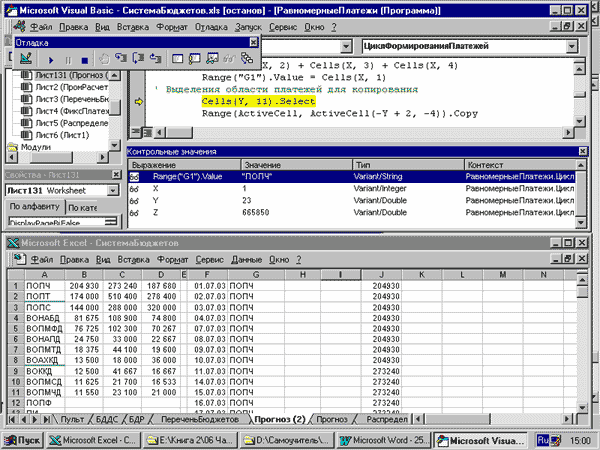Open the ЦиклФормированияПлатежей procedure dropdown

coord(571,46)
